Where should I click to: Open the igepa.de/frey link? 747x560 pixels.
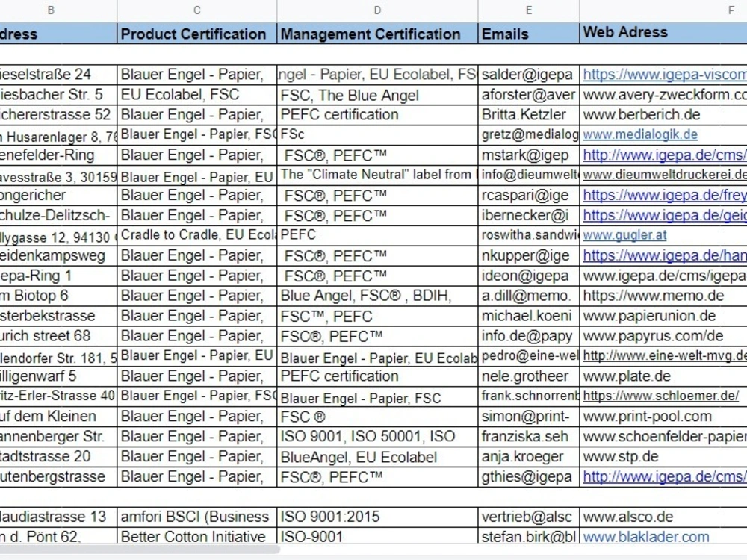click(665, 195)
